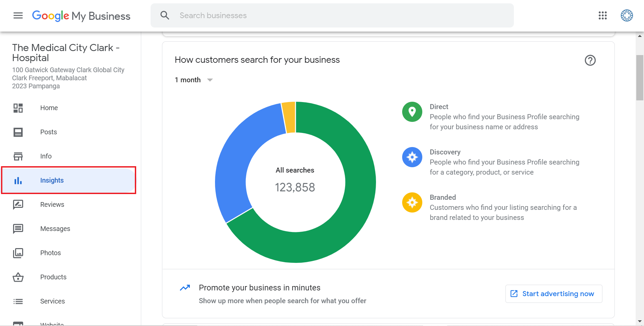
Task: Click the Google My Business logo
Action: click(81, 16)
